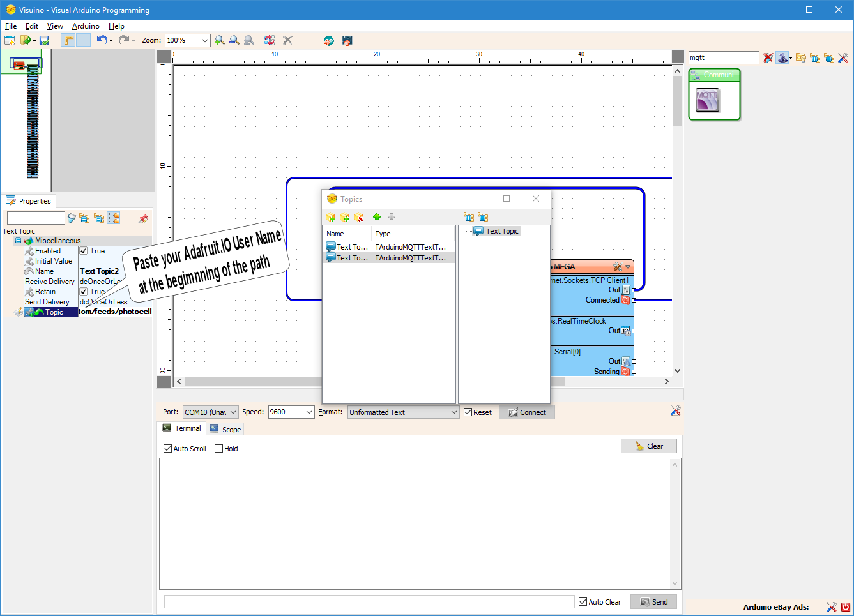Screen dimensions: 854x616
Task: Switch to the Terminal tab
Action: (x=181, y=428)
